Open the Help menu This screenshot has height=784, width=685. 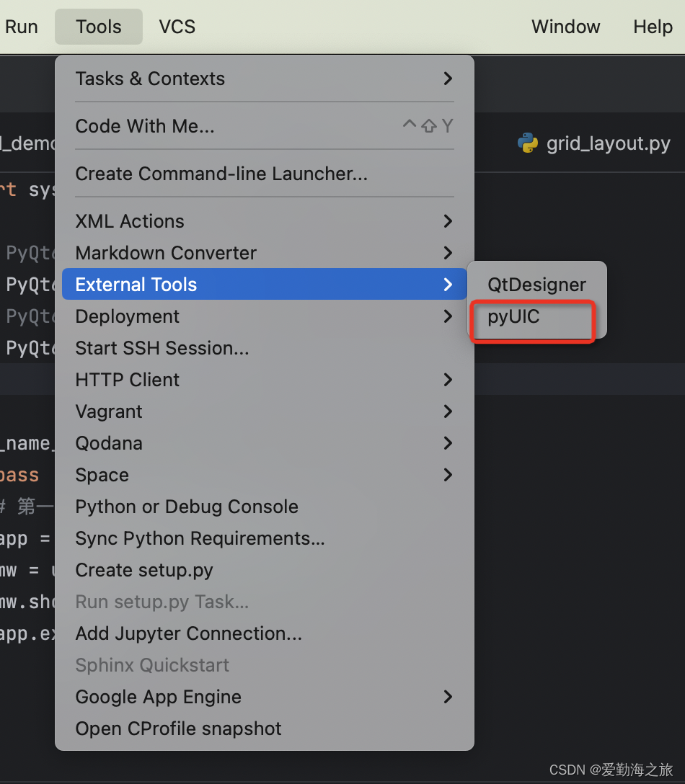point(653,27)
